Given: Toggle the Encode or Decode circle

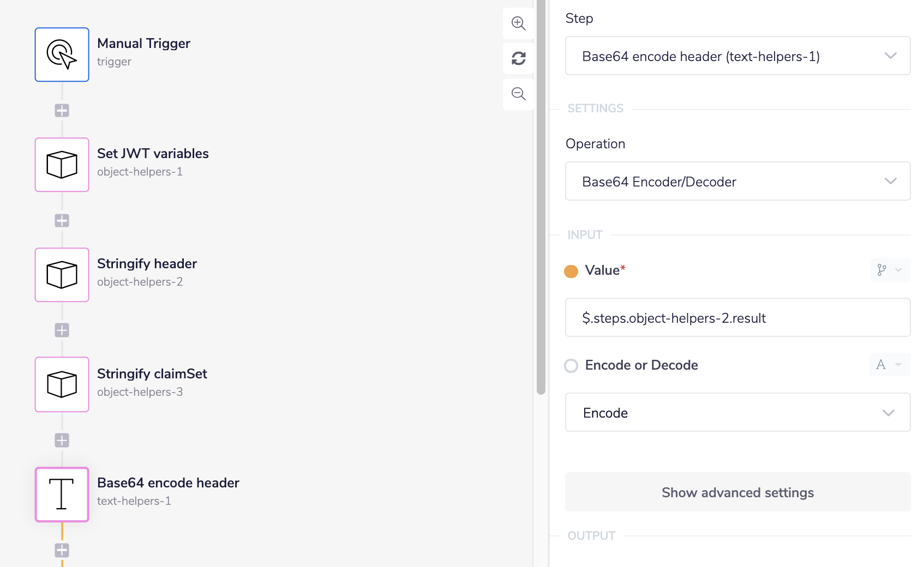Looking at the screenshot, I should [571, 366].
